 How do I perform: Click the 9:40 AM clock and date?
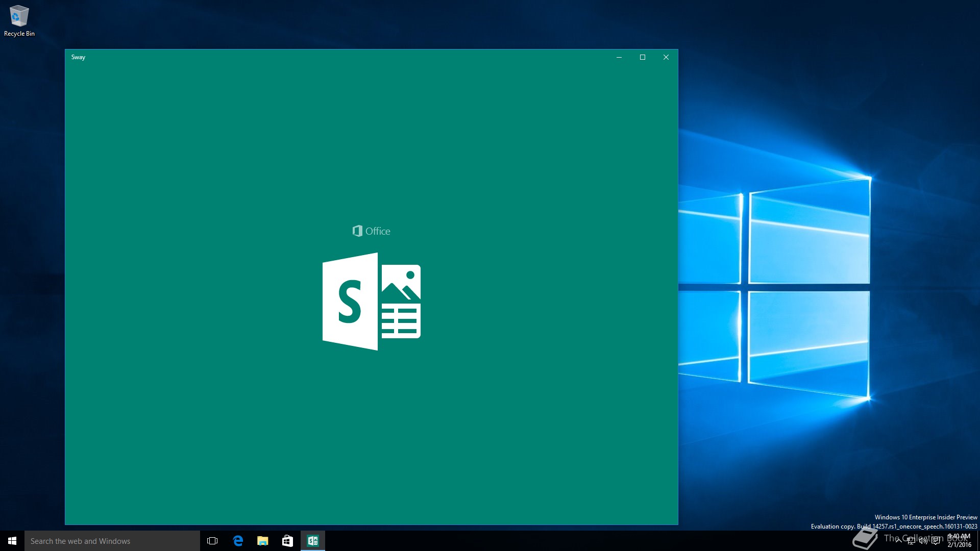960,541
